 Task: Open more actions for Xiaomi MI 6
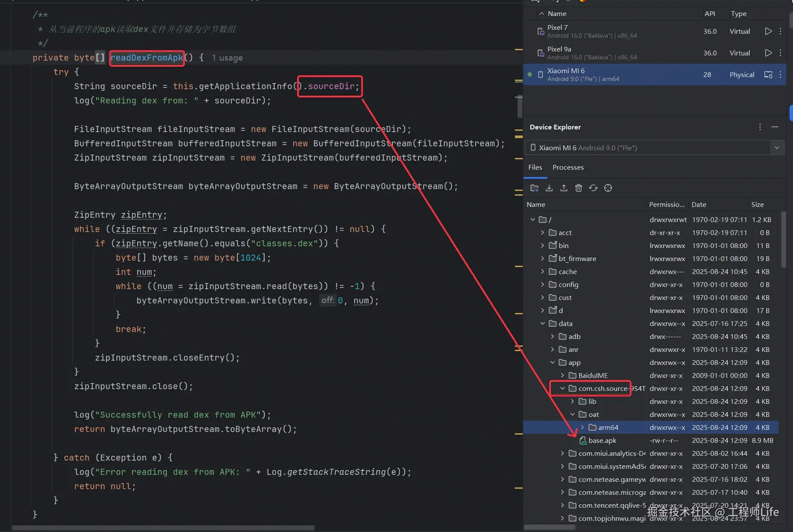pyautogui.click(x=780, y=74)
